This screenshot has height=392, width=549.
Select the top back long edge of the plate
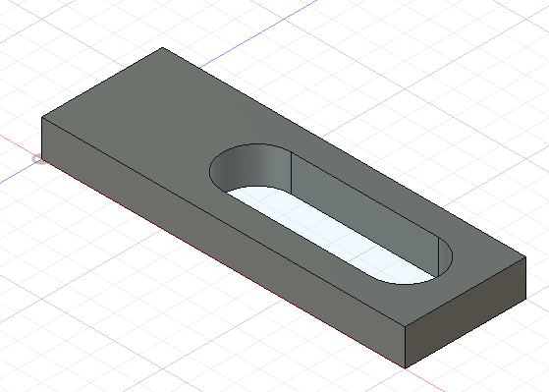coord(344,152)
